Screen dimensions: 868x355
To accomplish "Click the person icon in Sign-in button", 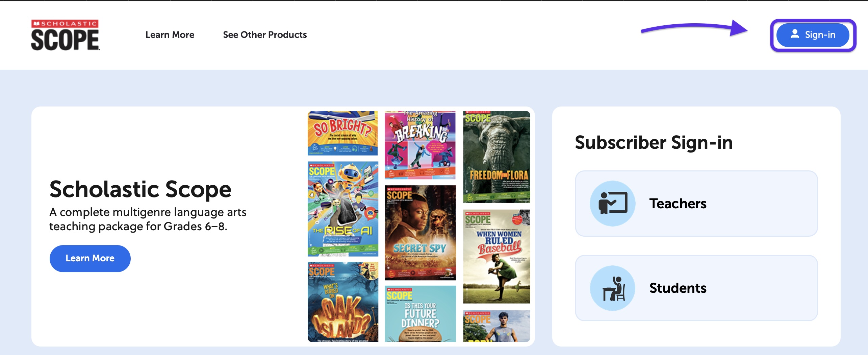I will 795,34.
